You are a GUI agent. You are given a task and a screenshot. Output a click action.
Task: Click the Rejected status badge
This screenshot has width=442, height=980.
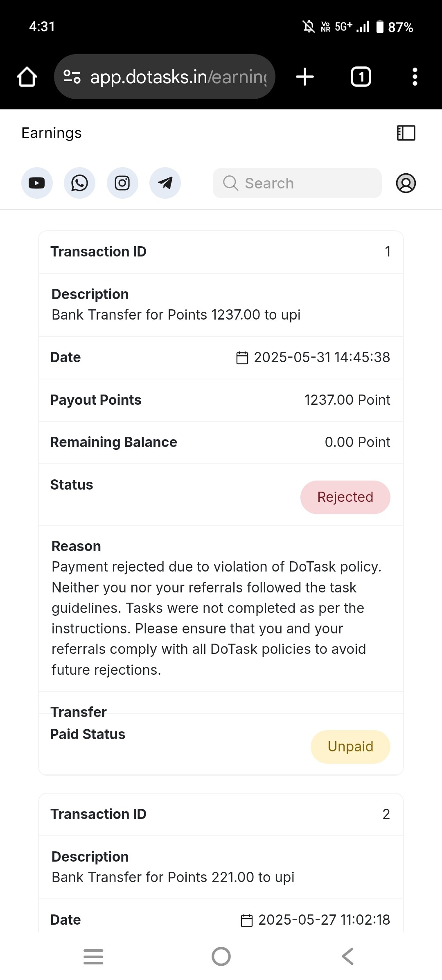[345, 497]
